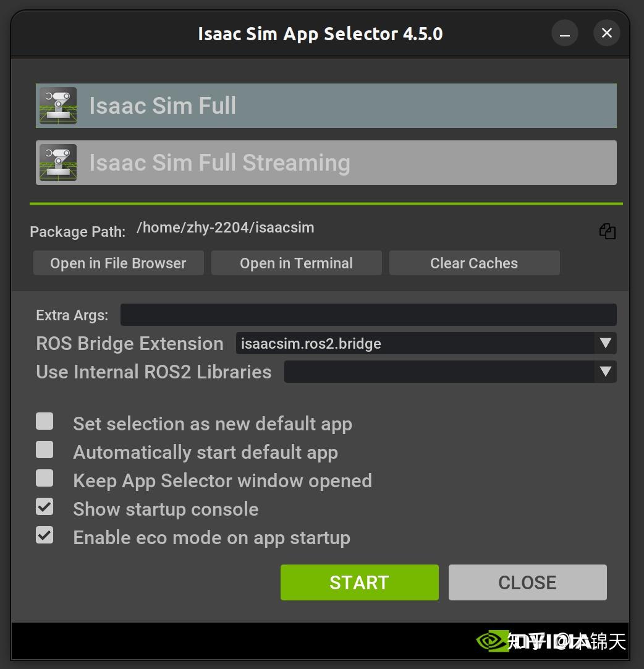Enable Set selection as new default app
This screenshot has height=669, width=644.
pos(44,422)
